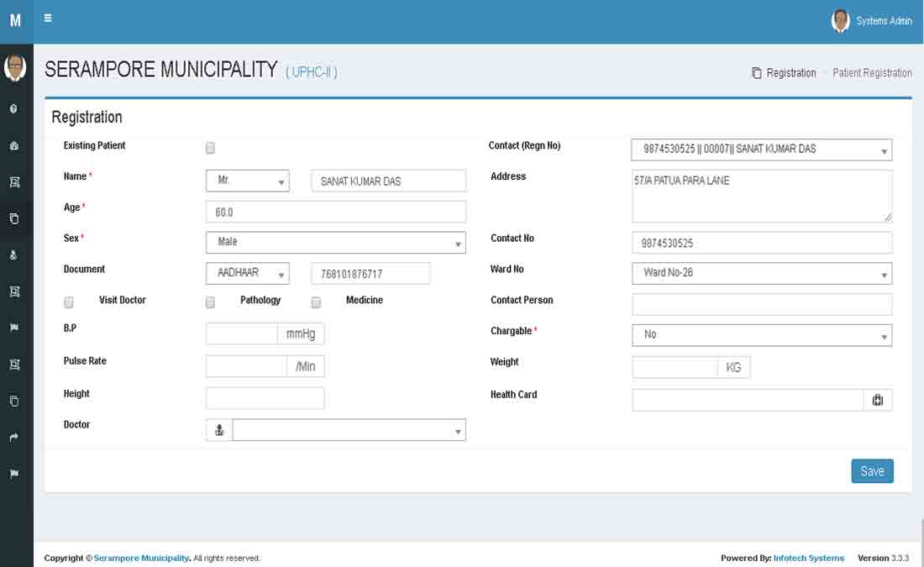
Task: Click the doctor icon beside Doctor dropdown
Action: point(219,431)
